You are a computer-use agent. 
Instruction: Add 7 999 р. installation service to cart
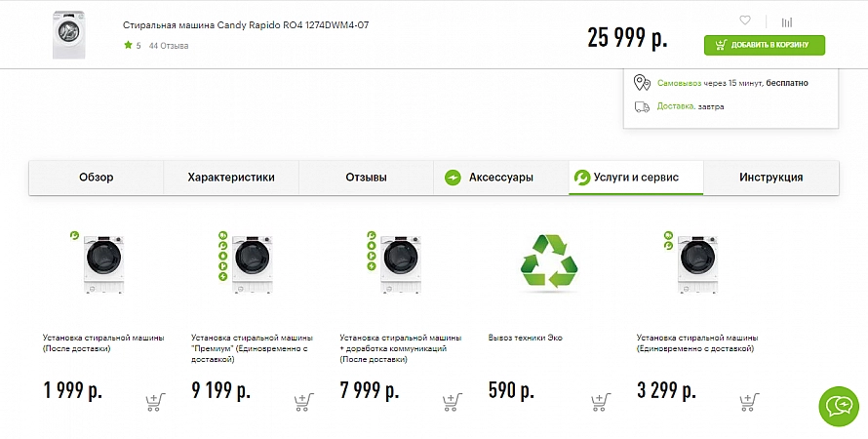453,401
